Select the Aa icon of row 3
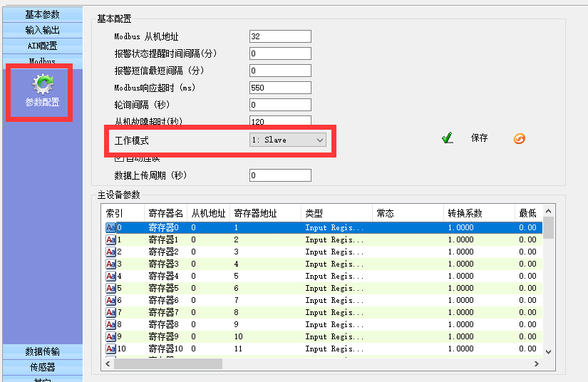 coord(111,264)
